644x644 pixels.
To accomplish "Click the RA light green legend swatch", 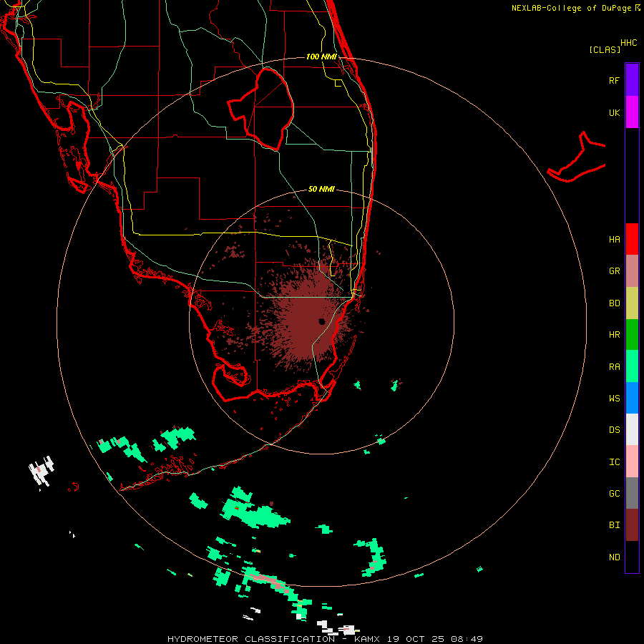I will point(632,366).
